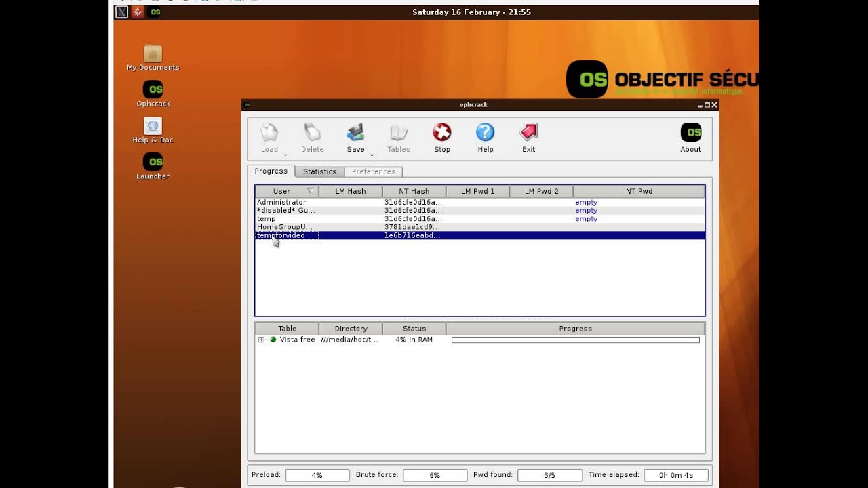This screenshot has height=488, width=868.
Task: Switch to the Progress tab
Action: click(271, 171)
